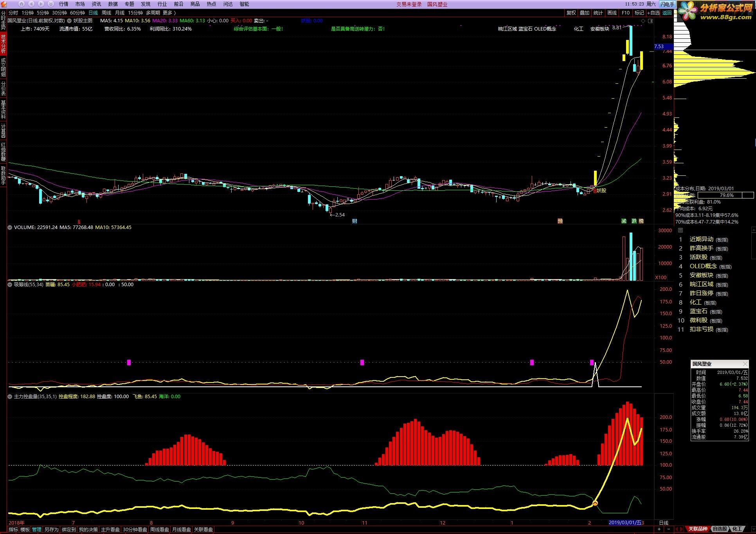Screen dimensions: 756x534
Task: Click the 我的决策 bottom tab
Action: 88,529
